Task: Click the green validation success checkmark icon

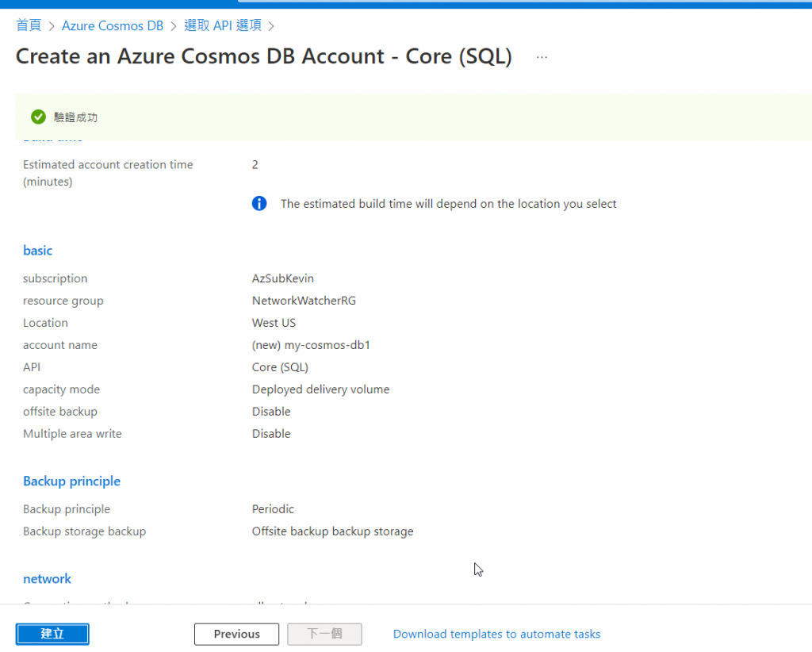Action: coord(38,117)
